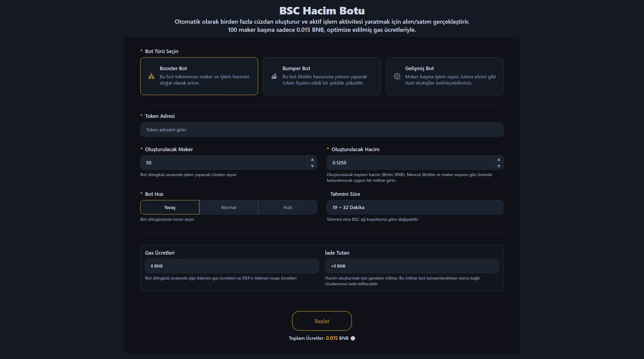Viewport: 644px width, 359px height.
Task: Select the Bumper Bot option card
Action: pyautogui.click(x=322, y=76)
